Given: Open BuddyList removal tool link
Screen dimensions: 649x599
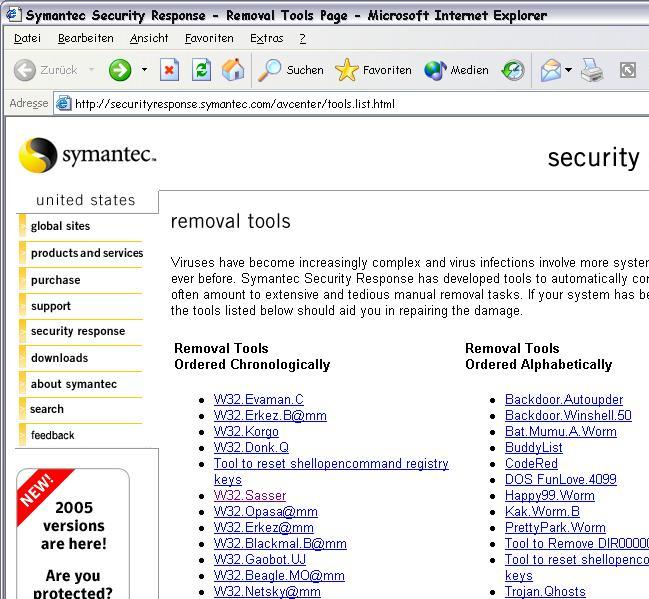Looking at the screenshot, I should point(534,447).
